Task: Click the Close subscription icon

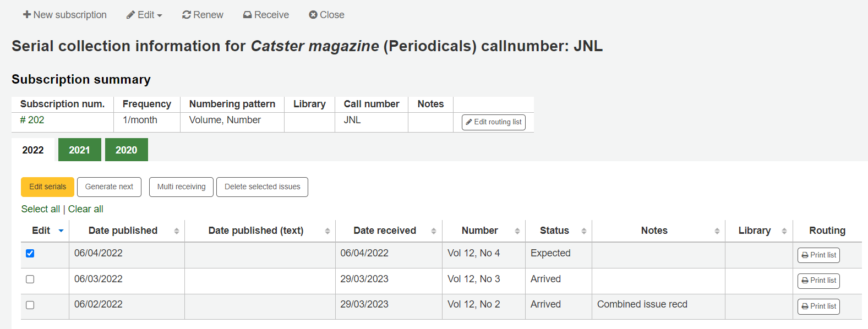Action: point(313,15)
